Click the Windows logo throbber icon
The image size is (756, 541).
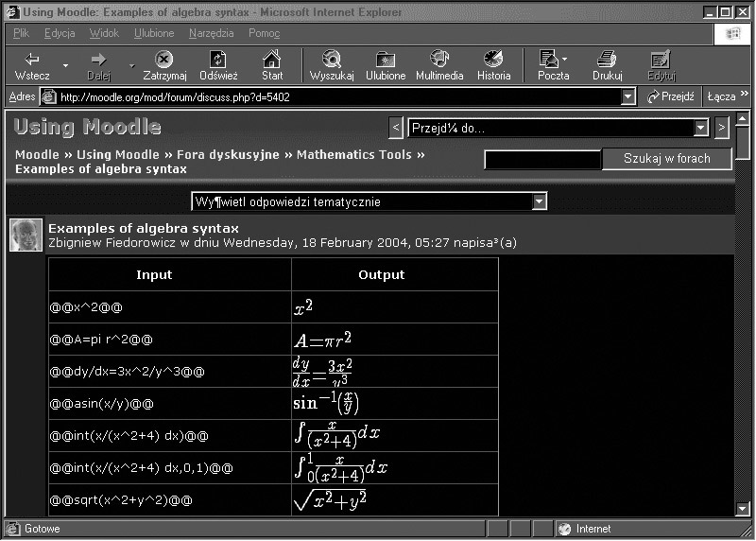[732, 33]
